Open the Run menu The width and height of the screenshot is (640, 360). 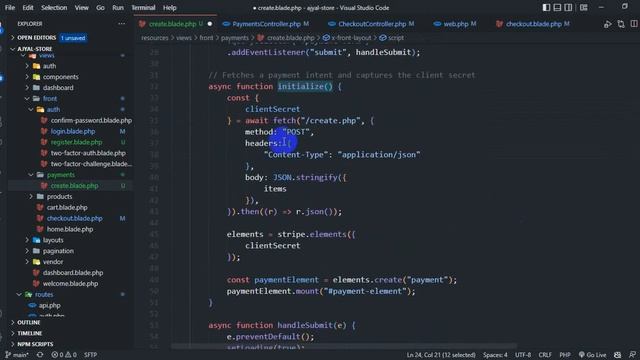pos(118,7)
